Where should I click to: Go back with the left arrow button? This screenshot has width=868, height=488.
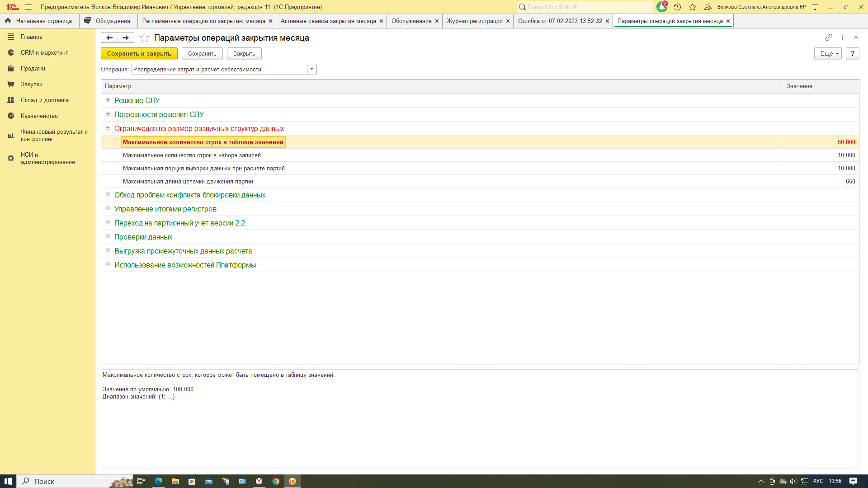point(109,38)
